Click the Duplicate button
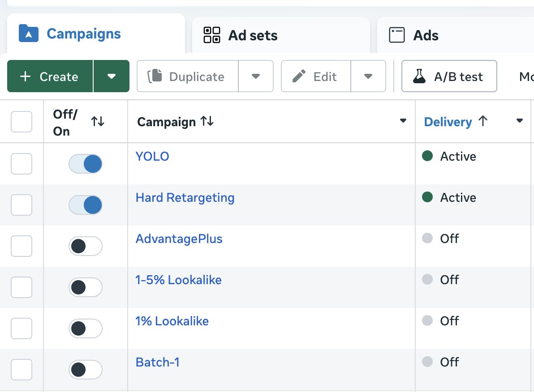The height and width of the screenshot is (392, 534). [188, 76]
